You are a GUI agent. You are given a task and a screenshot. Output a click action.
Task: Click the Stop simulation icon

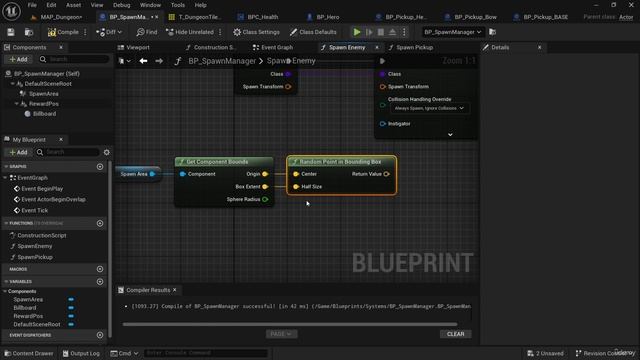click(x=380, y=32)
